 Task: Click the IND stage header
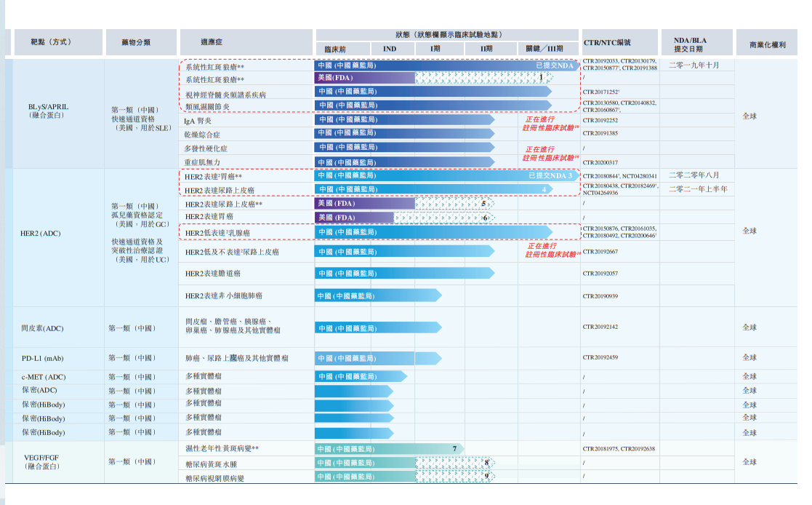[x=390, y=49]
